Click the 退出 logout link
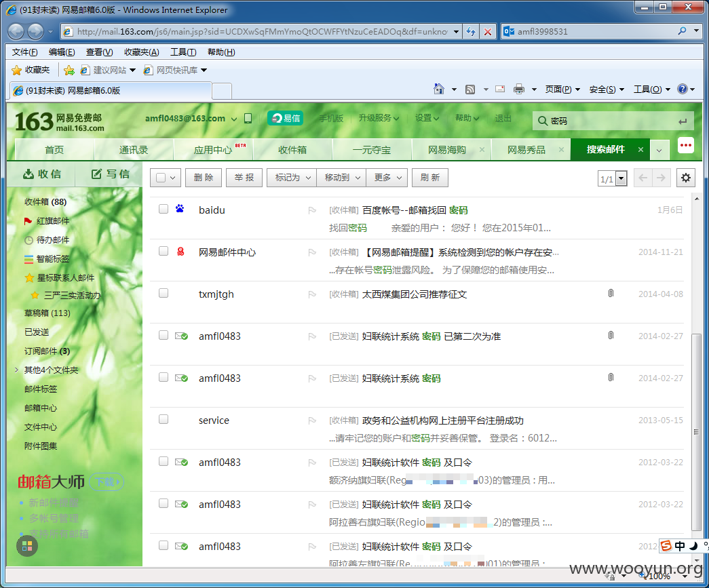The image size is (709, 588). point(503,118)
